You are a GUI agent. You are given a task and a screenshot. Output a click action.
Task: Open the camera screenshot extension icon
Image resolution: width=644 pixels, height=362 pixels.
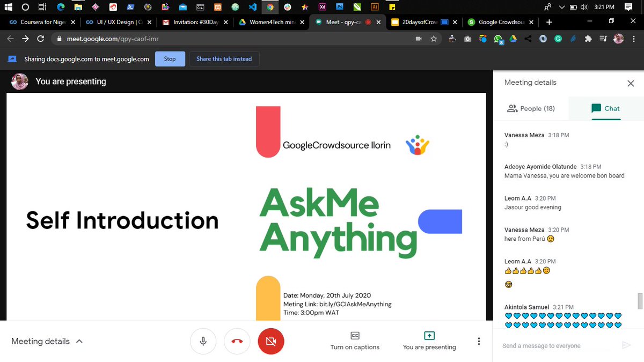click(467, 39)
